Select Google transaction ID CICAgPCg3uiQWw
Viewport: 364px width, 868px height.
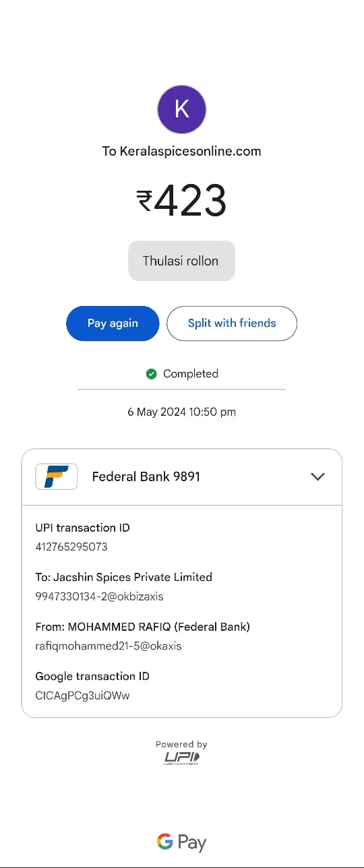[x=82, y=695]
